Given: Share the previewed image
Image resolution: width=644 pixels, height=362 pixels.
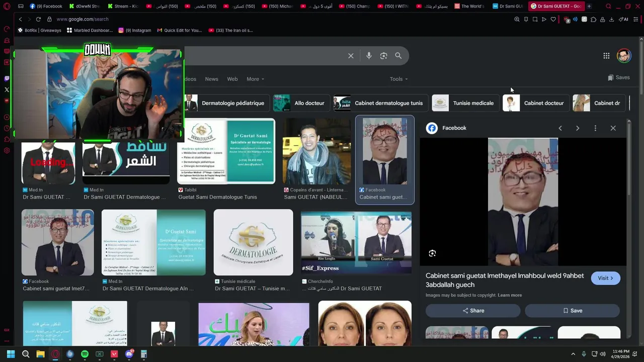Looking at the screenshot, I should click(473, 311).
